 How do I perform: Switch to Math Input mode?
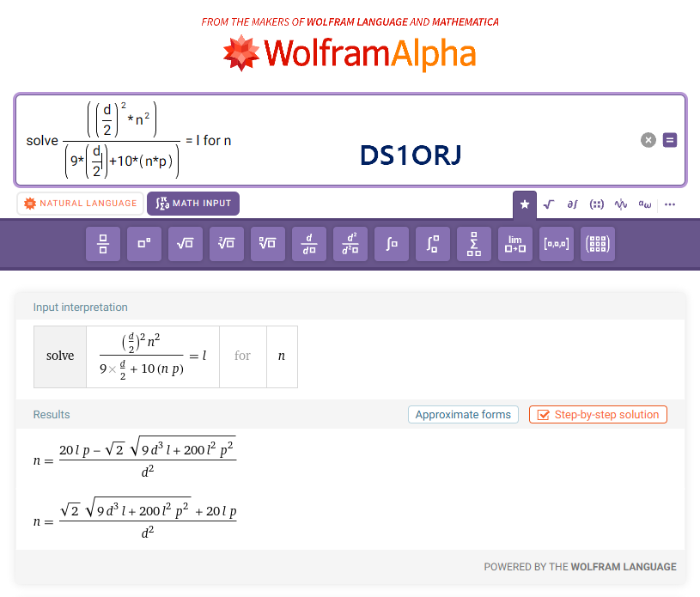(x=193, y=204)
